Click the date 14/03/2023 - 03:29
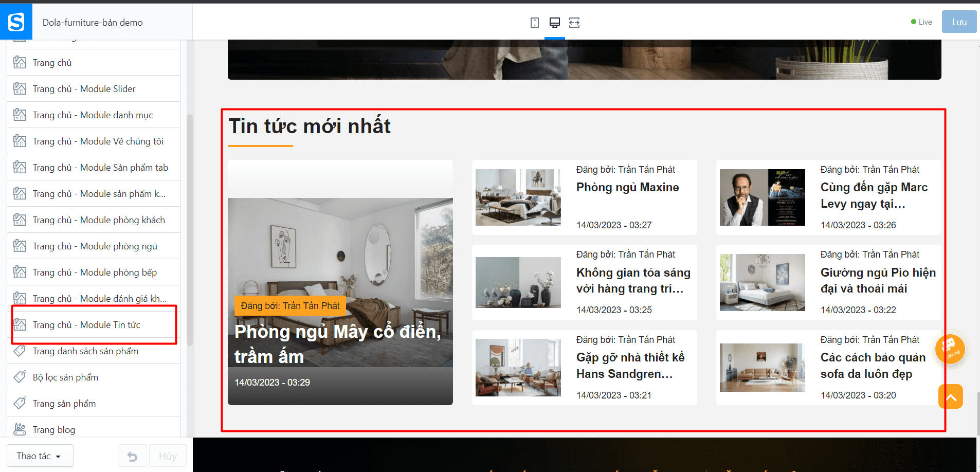The width and height of the screenshot is (980, 472). (273, 383)
